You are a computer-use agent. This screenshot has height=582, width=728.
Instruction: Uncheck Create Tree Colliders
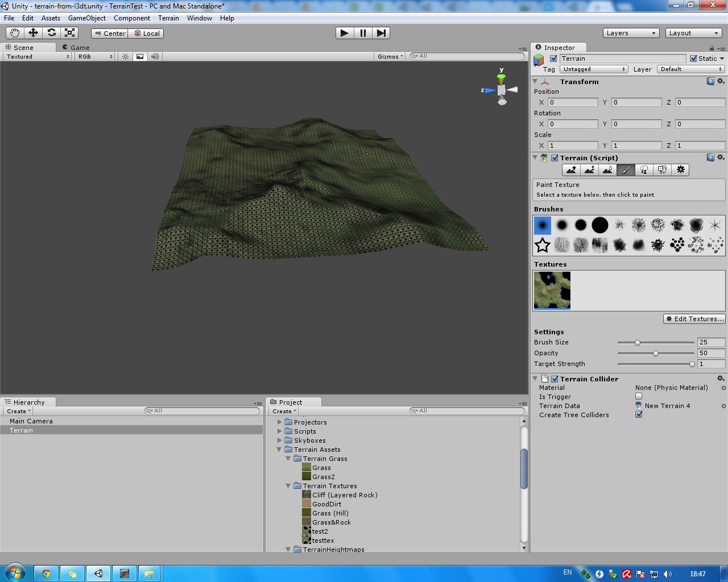(x=639, y=414)
